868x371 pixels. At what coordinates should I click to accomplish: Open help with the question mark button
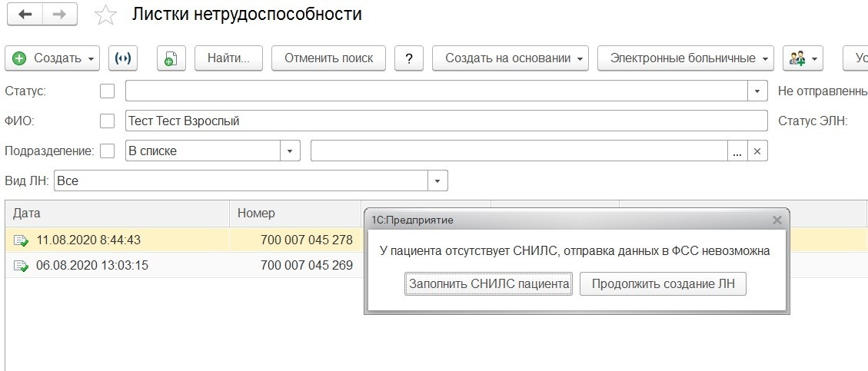[409, 58]
